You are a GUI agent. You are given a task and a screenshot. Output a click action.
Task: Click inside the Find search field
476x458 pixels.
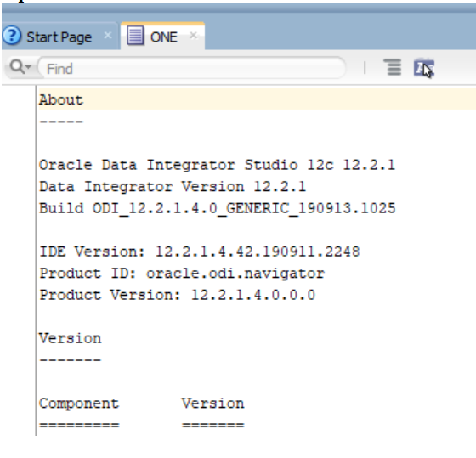[x=192, y=68]
